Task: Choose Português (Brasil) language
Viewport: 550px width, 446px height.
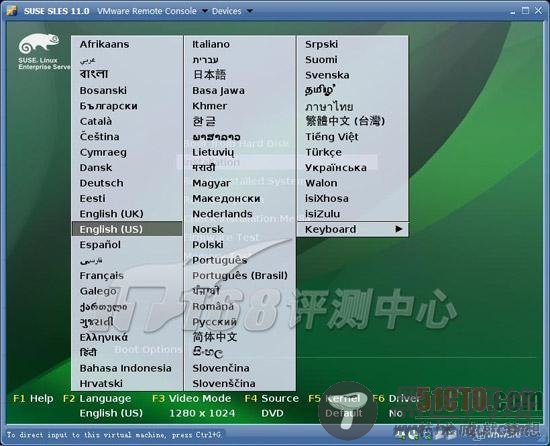Action: point(240,276)
